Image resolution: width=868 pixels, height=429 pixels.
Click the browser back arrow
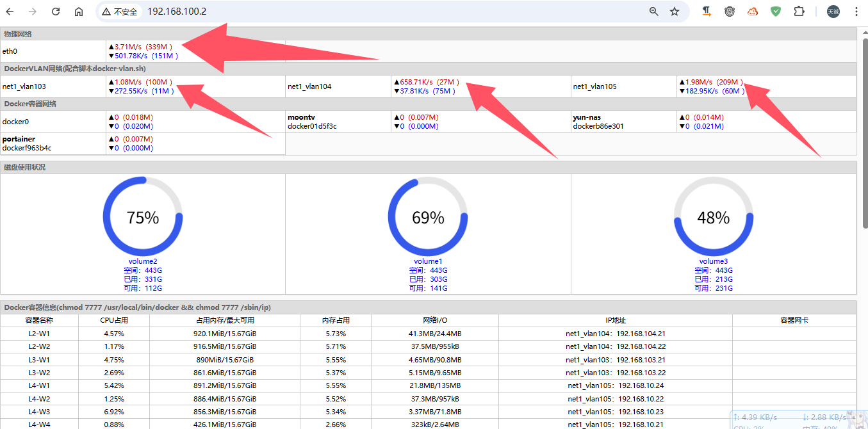10,12
